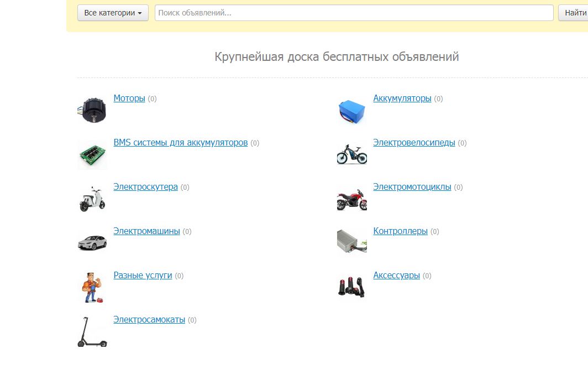Expand the Все категории dropdown
The image size is (588, 369).
point(113,13)
